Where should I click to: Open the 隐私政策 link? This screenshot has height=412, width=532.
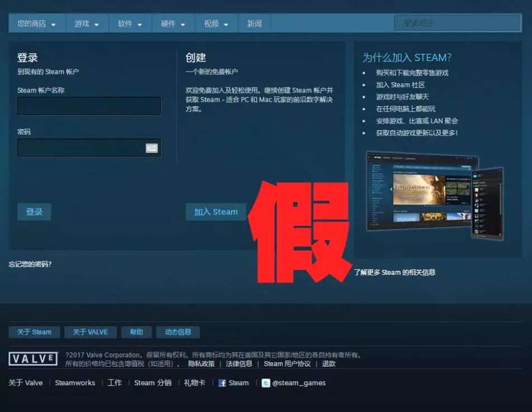click(201, 364)
